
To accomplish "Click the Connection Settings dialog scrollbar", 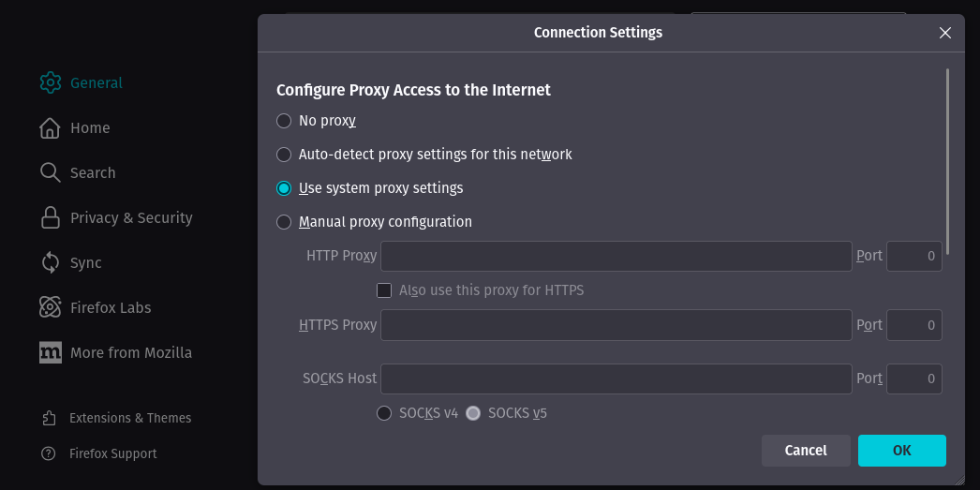I will point(948,160).
